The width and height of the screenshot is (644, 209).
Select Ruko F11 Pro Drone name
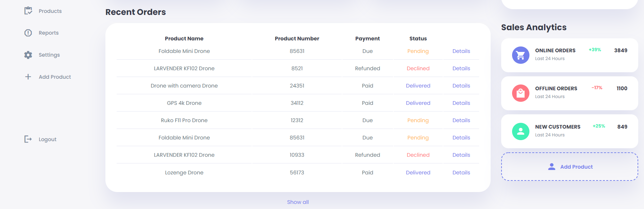(x=184, y=120)
